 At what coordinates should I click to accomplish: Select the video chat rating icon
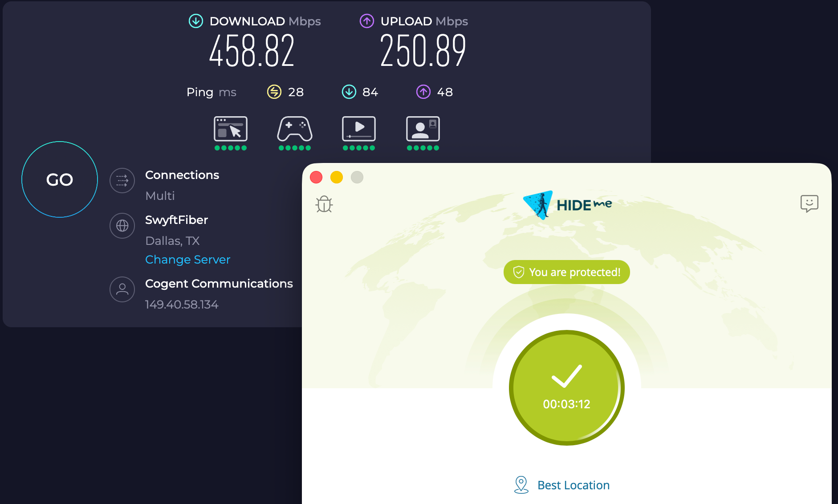pos(423,130)
